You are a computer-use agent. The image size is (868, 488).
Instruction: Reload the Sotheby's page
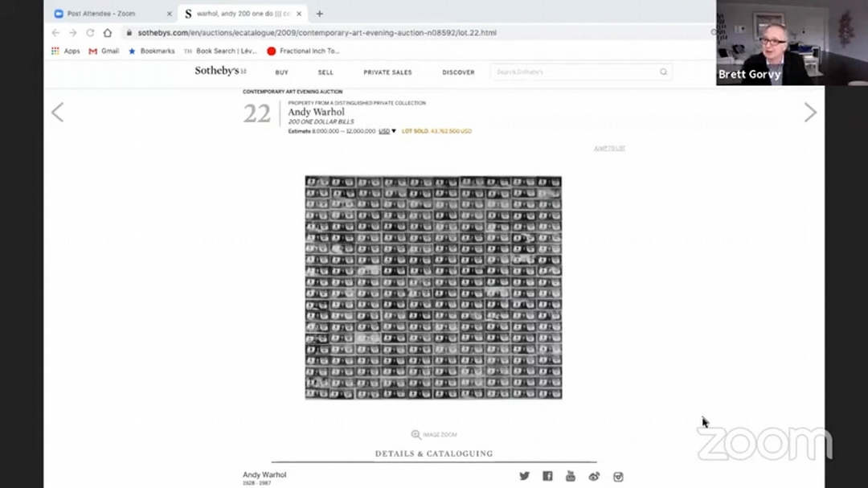[x=90, y=33]
